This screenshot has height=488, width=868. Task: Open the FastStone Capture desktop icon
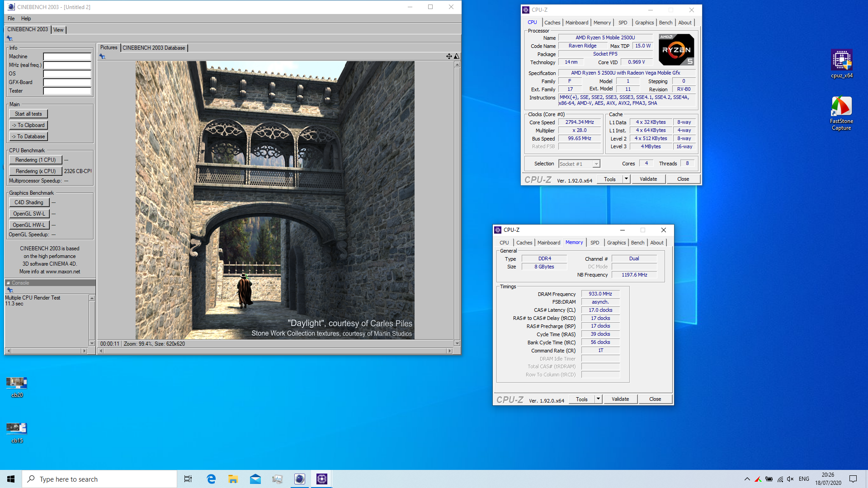click(x=841, y=113)
